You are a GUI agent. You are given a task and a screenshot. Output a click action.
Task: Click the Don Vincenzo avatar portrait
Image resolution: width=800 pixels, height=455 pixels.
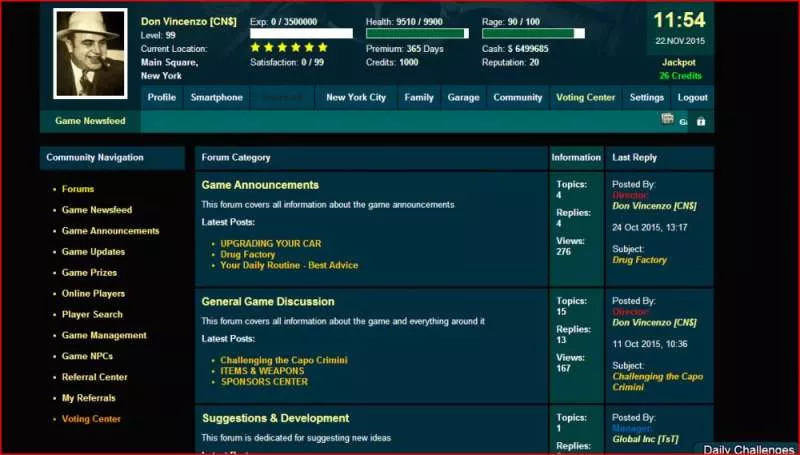(90, 54)
